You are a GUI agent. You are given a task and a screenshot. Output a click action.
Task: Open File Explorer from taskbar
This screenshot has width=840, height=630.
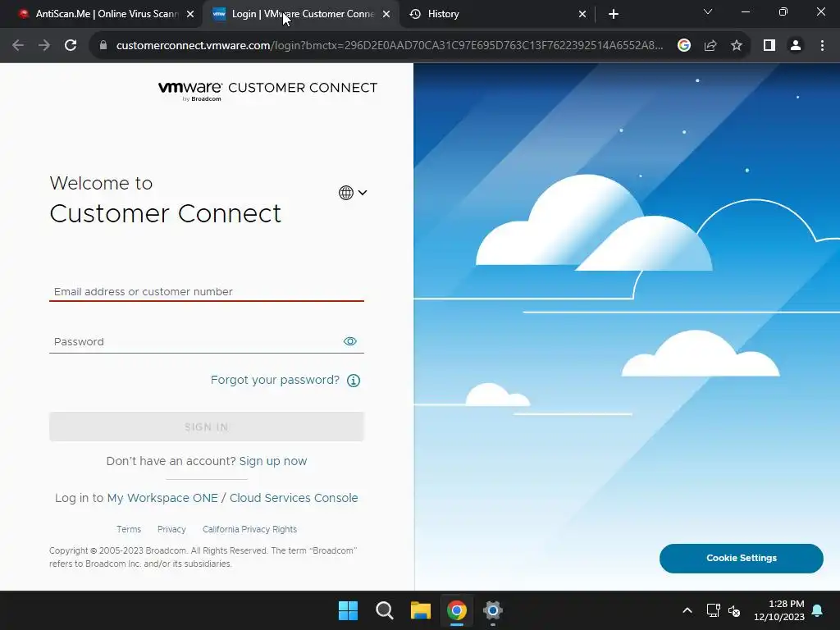pyautogui.click(x=421, y=610)
